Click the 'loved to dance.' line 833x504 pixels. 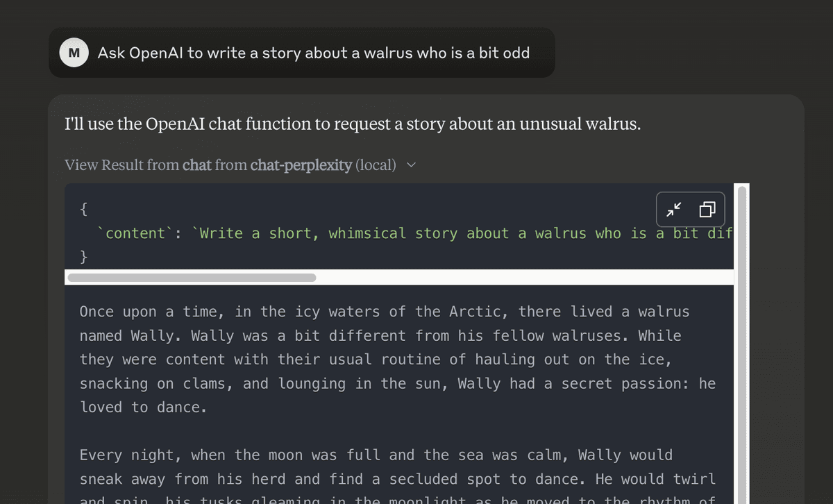point(144,408)
